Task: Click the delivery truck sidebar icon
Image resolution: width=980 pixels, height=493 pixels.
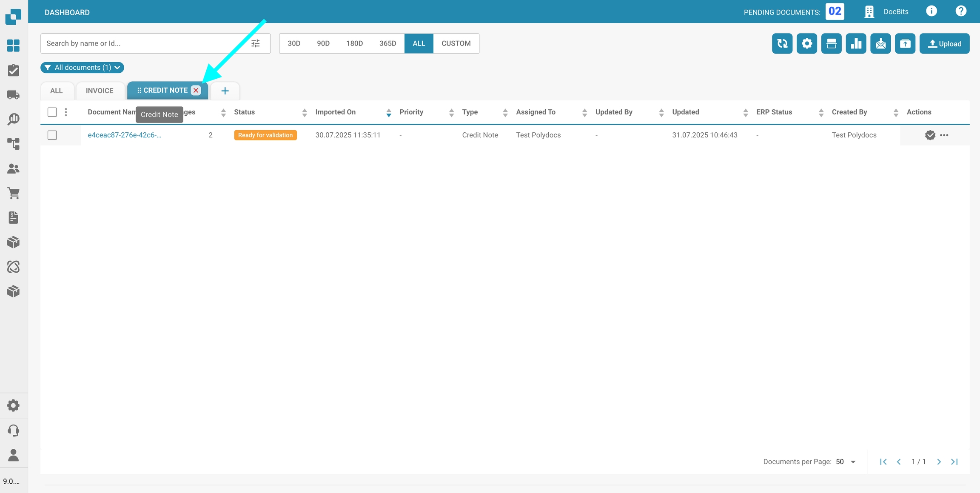Action: (14, 94)
